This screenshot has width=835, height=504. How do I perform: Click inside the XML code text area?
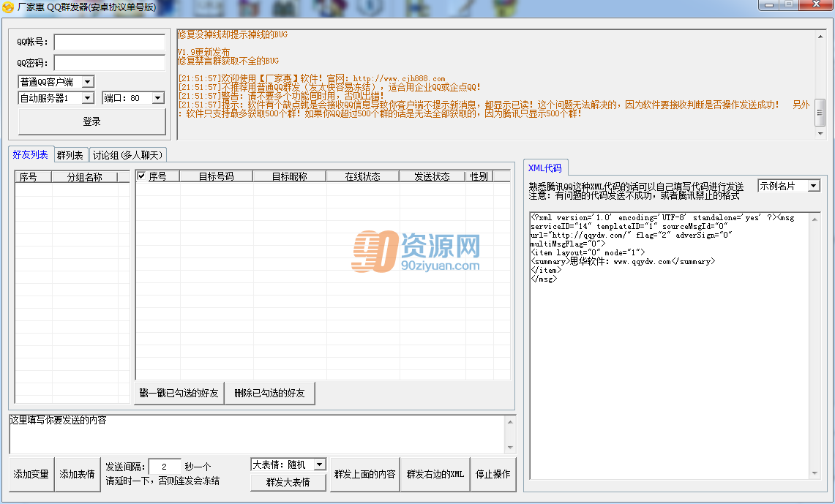670,346
